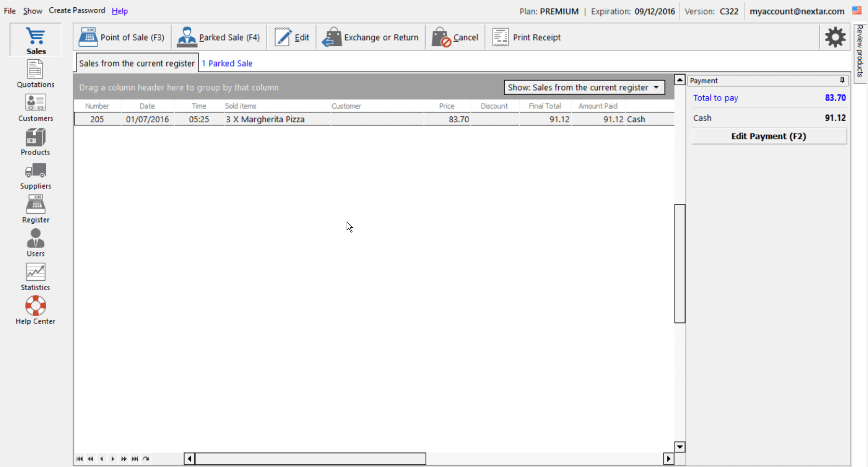This screenshot has width=868, height=467.
Task: Open the Sales section in sidebar
Action: click(36, 40)
